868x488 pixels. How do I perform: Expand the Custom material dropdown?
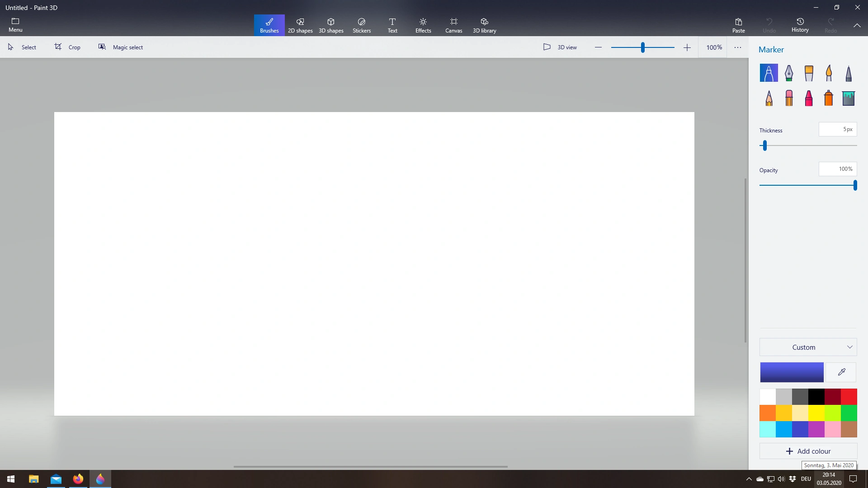pos(808,347)
